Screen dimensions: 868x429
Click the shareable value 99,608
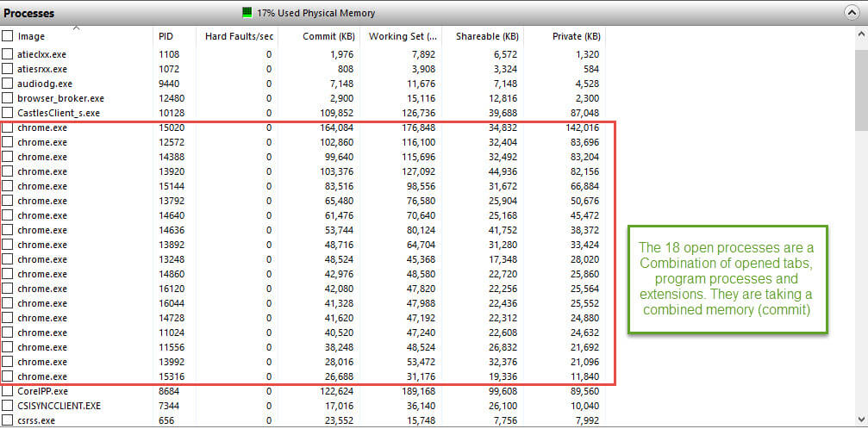pos(503,391)
